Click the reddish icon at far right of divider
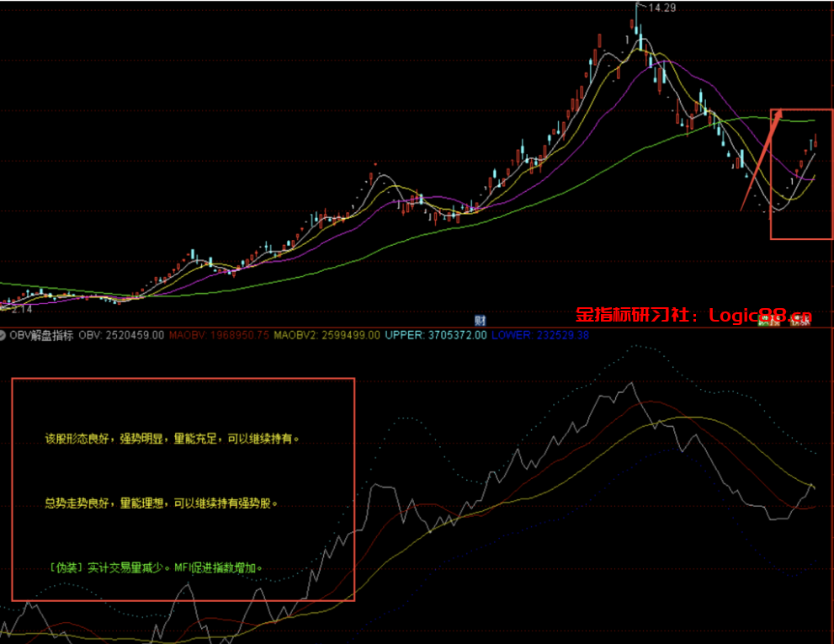834x644 pixels. pos(804,320)
